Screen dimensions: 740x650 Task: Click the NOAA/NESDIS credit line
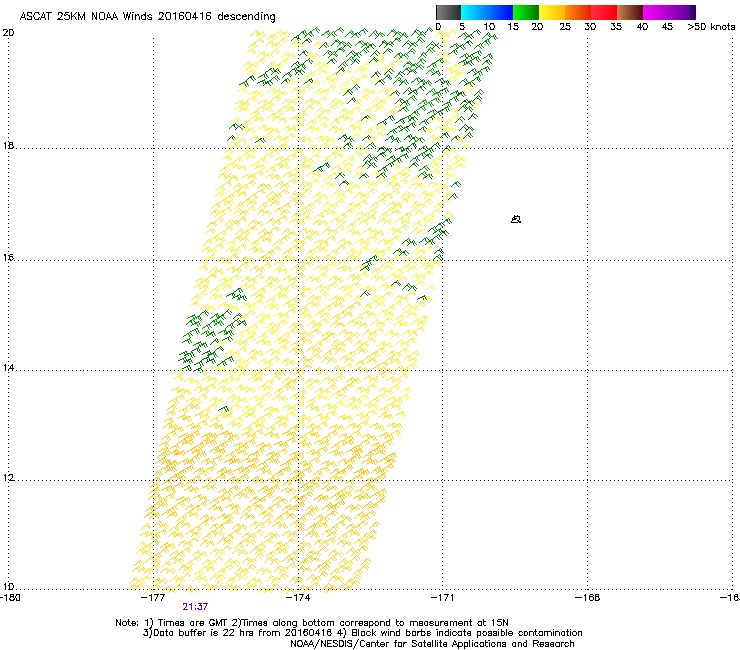(x=432, y=644)
